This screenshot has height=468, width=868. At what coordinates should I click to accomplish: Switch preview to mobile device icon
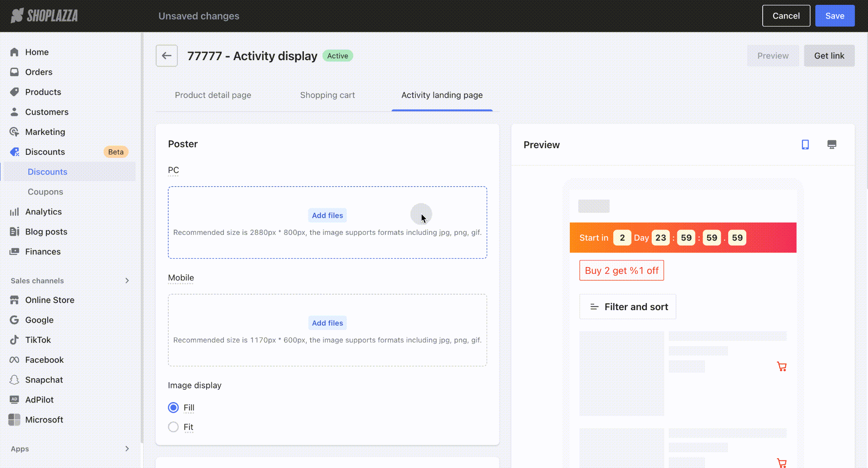[805, 145]
